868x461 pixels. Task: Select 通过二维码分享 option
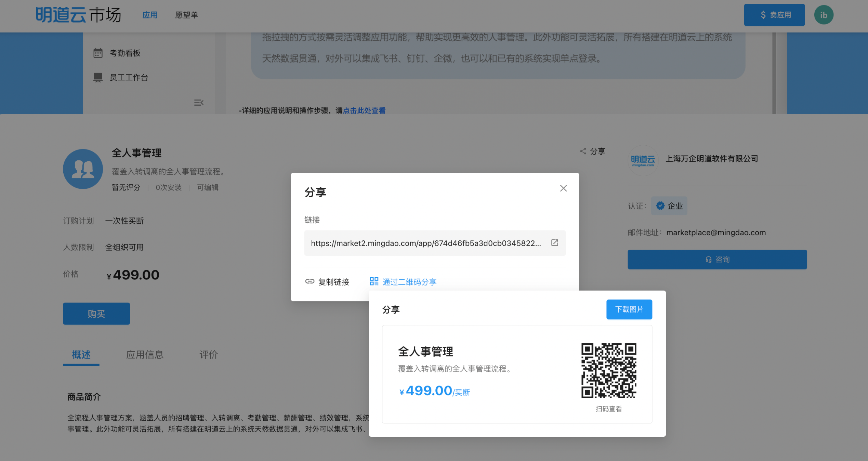point(403,282)
